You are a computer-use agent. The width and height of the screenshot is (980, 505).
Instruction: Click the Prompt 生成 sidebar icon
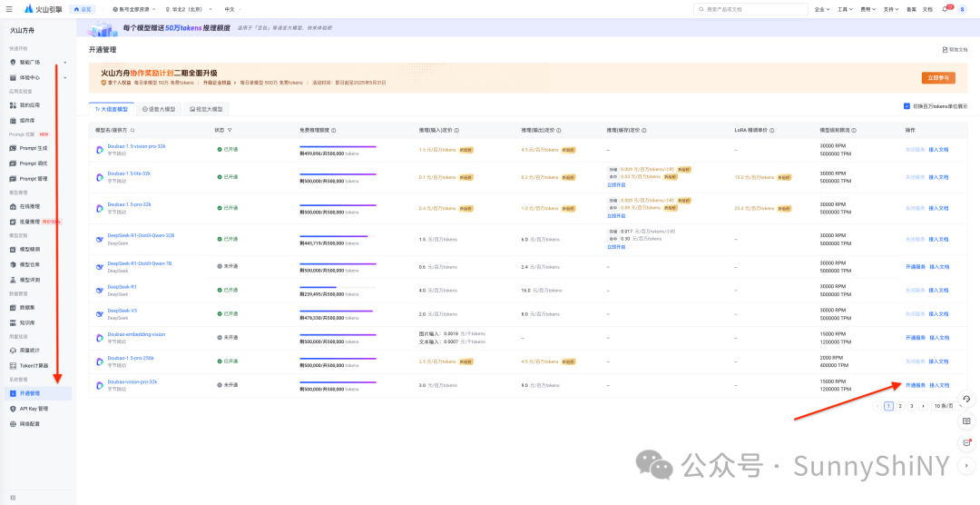coord(14,148)
